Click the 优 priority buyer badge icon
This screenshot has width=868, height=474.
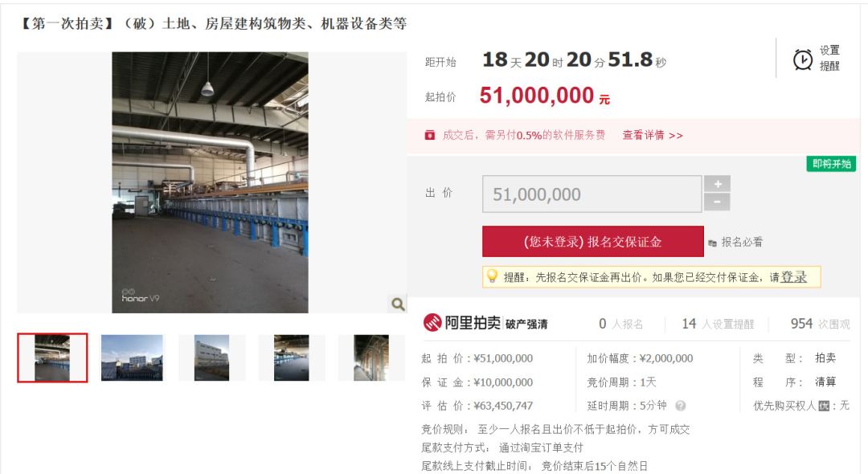(824, 406)
